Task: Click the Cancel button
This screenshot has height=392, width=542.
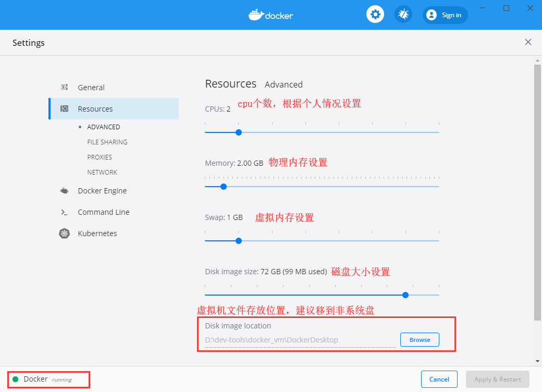Action: (x=439, y=379)
